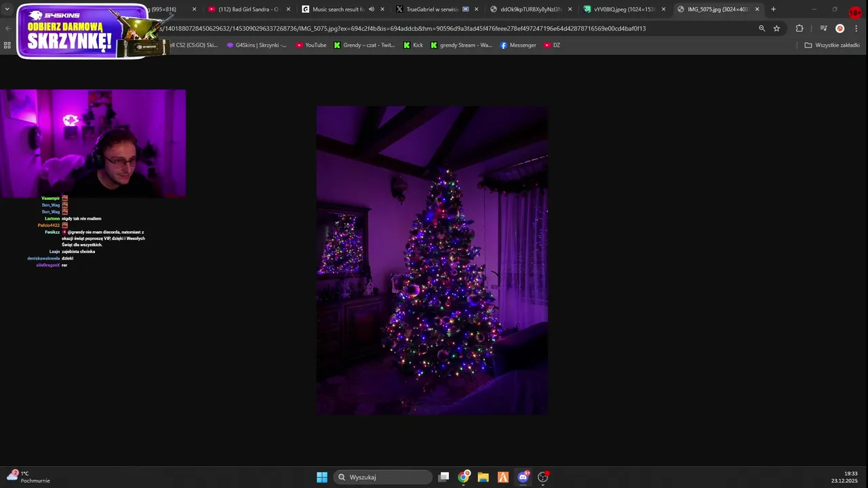Open the G4Skins | Skrzynki bookmark
This screenshot has height=488, width=868.
tap(256, 45)
